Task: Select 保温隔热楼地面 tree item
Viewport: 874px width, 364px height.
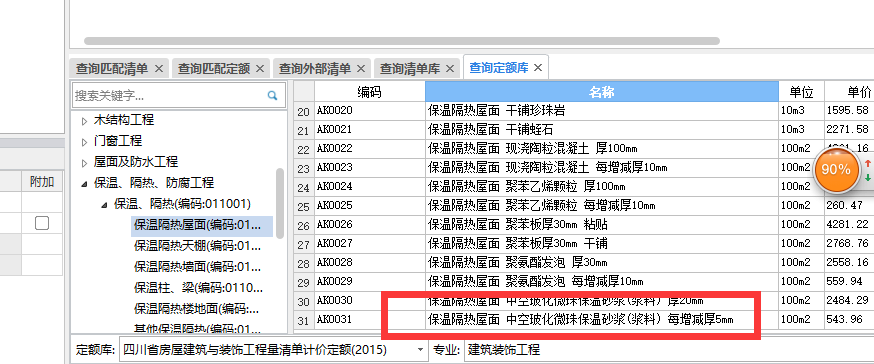Action: (196, 309)
